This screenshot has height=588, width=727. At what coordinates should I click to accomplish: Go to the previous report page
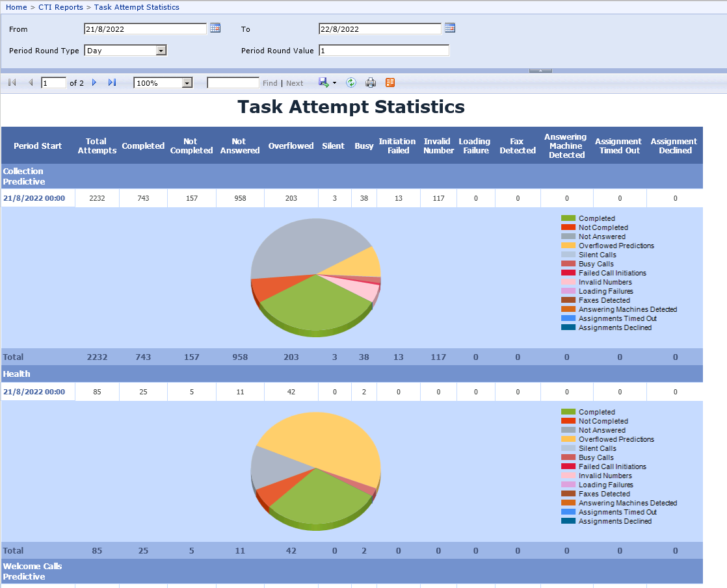pos(30,83)
